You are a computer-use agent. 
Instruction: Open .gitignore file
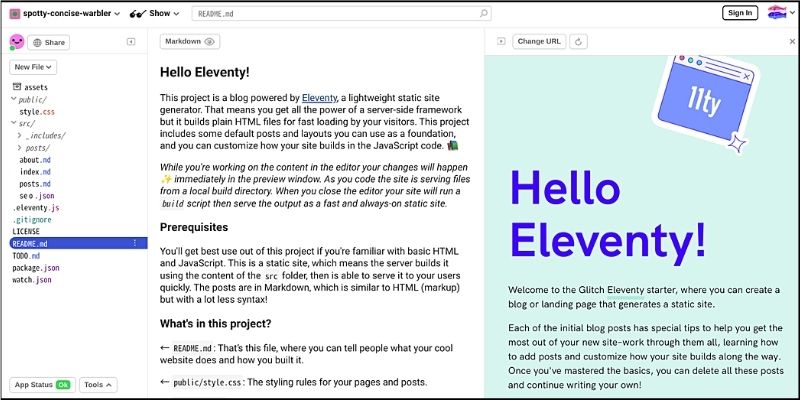point(32,220)
